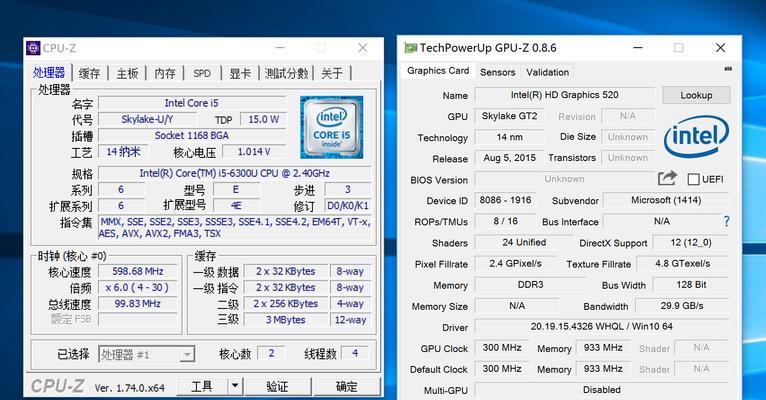
Task: Toggle the UEFI checkbox in GPU-Z
Action: [x=693, y=179]
